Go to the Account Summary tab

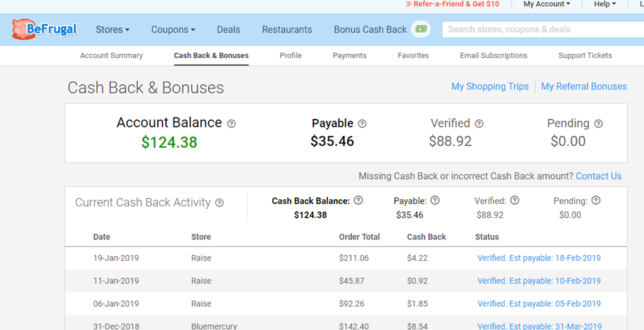point(111,55)
